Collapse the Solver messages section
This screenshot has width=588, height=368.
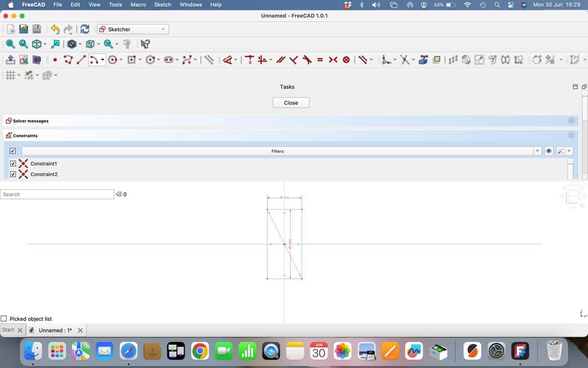tap(571, 121)
